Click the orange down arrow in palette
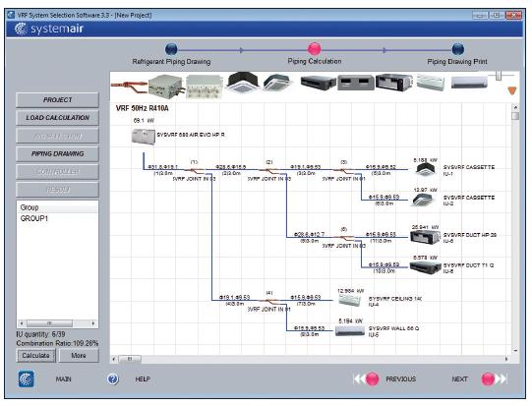Viewport: 532px width, 406px height. 511,90
